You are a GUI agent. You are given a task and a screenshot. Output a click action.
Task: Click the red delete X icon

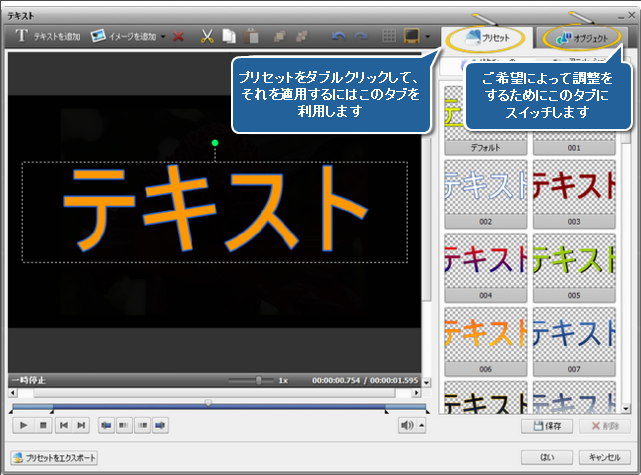point(178,37)
